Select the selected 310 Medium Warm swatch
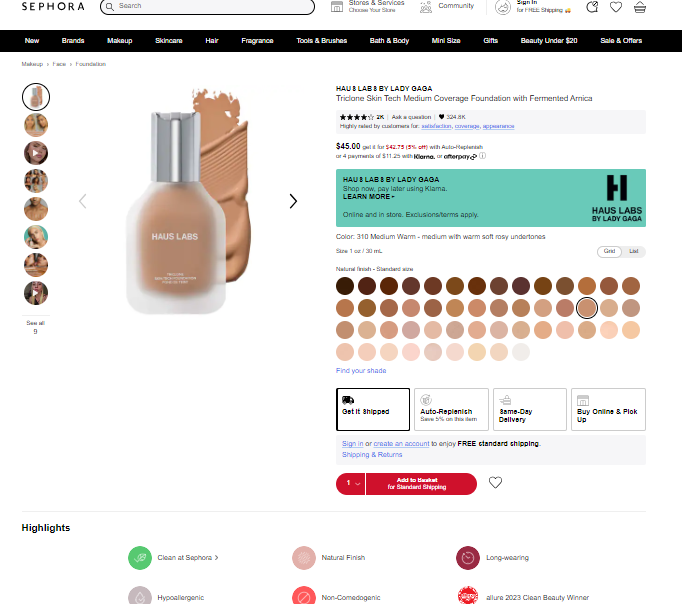The height and width of the screenshot is (604, 682). pos(587,308)
